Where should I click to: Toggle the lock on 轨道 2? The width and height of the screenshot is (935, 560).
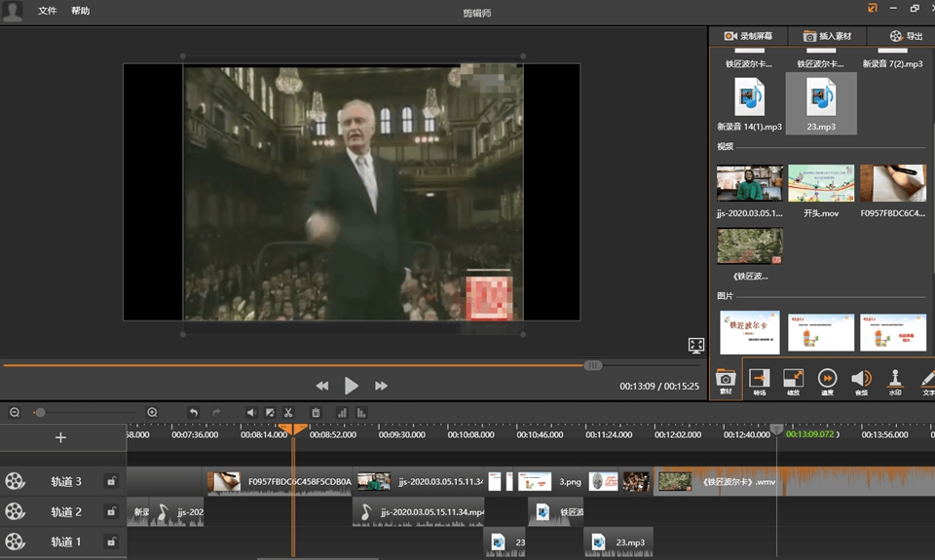[111, 511]
